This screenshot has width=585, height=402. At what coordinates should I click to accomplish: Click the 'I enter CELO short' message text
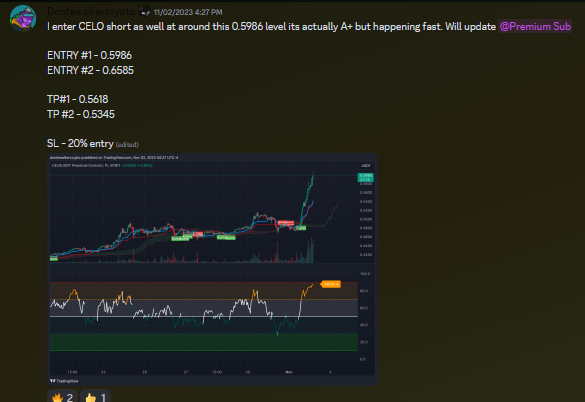click(x=271, y=27)
